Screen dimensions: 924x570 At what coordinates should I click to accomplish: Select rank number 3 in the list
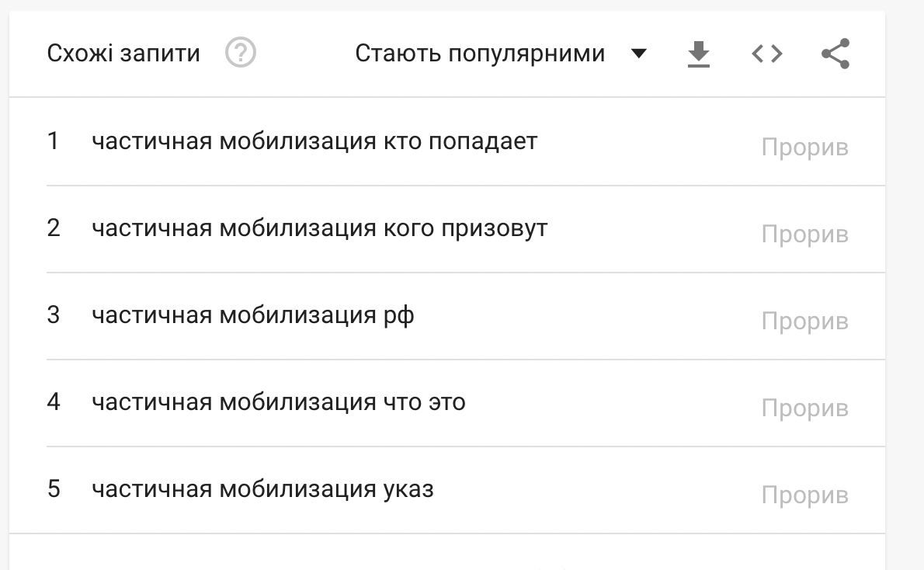[x=53, y=315]
